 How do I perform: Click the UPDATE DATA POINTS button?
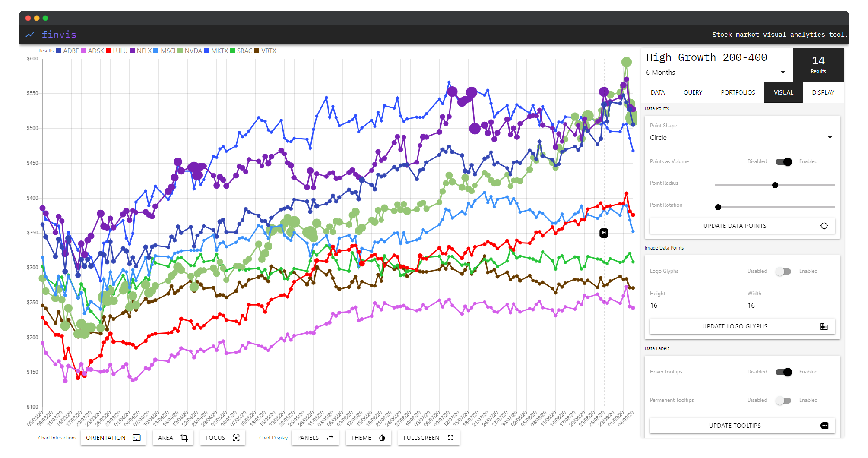(x=742, y=226)
